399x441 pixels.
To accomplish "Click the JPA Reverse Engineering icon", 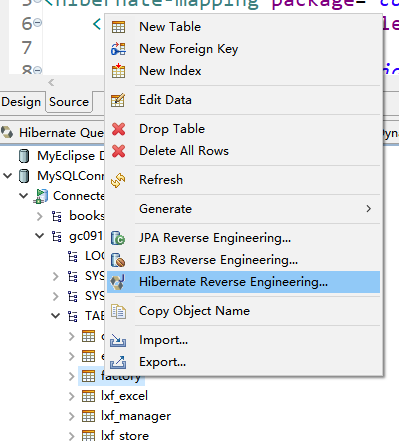I will (118, 238).
